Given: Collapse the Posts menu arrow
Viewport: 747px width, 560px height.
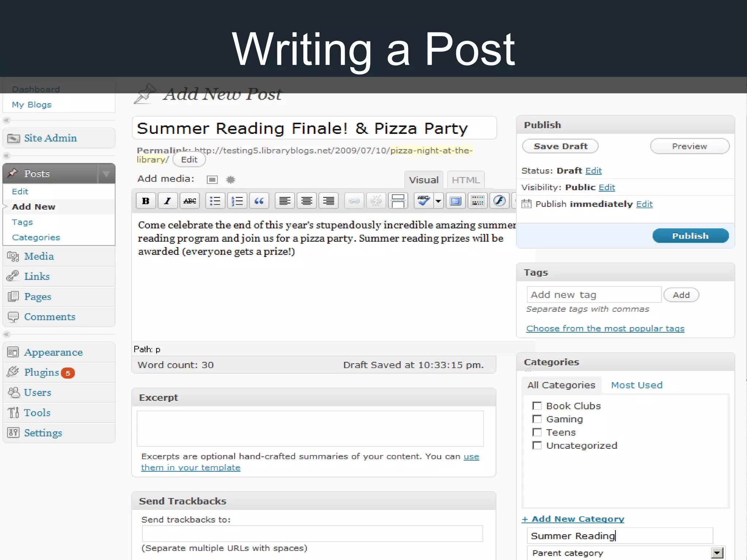Looking at the screenshot, I should [107, 174].
